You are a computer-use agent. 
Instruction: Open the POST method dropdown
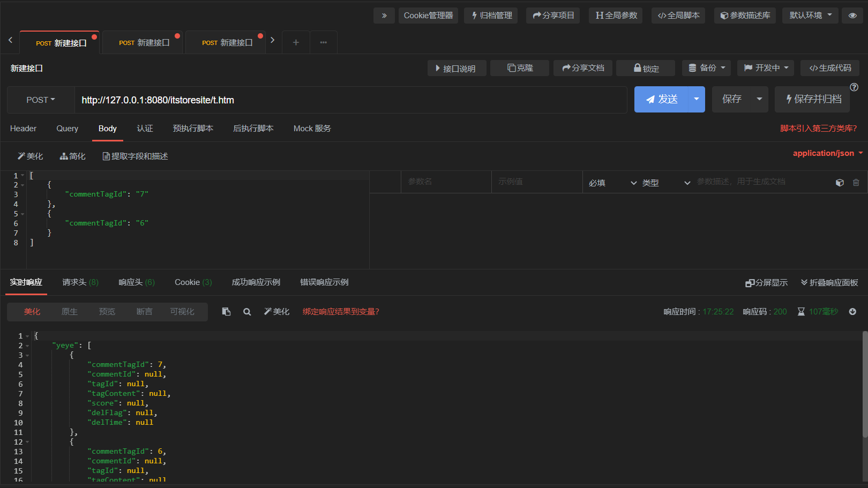pos(41,100)
